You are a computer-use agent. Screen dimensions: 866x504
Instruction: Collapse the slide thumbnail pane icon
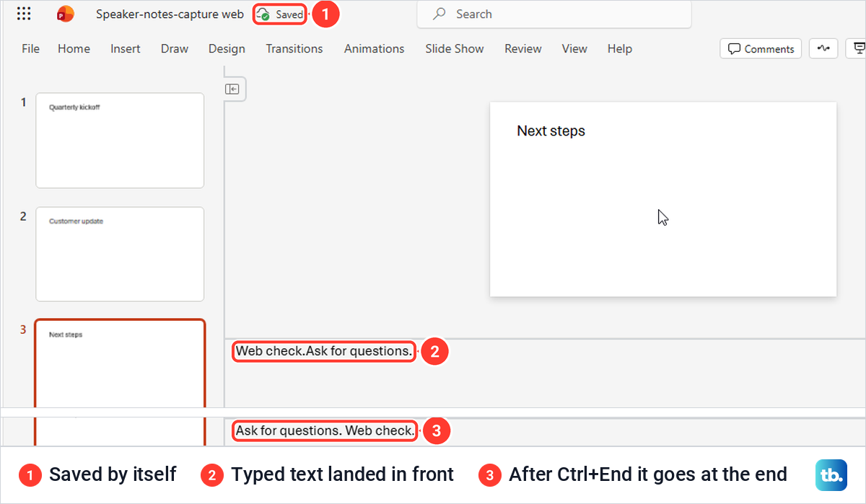click(x=232, y=89)
